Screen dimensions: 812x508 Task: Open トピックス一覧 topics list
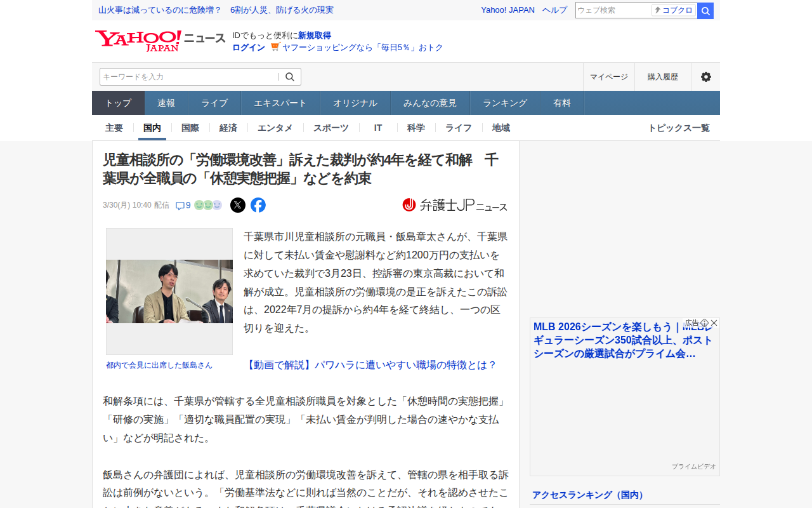click(x=679, y=128)
